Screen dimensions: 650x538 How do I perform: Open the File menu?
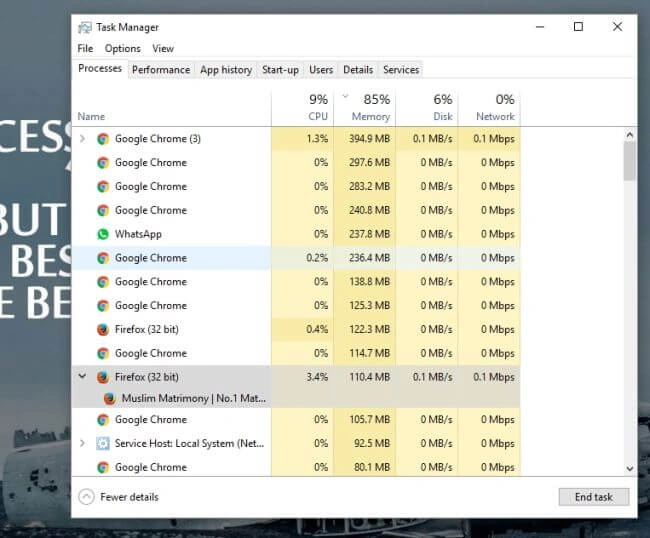click(85, 48)
